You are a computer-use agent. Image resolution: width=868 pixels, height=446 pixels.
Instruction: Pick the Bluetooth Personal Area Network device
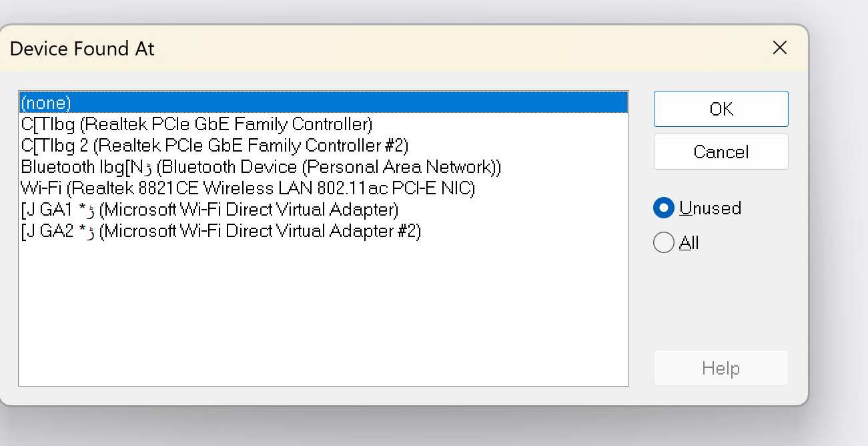click(261, 167)
